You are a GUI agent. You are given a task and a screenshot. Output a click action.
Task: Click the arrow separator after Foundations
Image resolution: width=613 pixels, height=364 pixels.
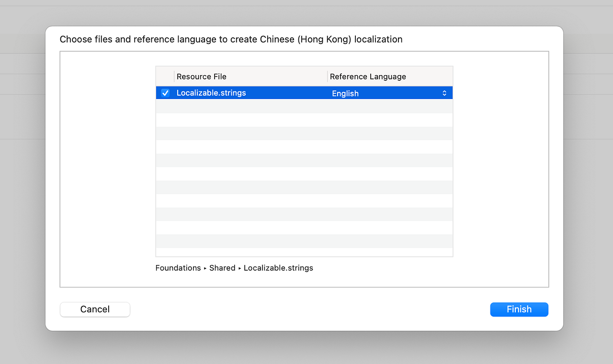[204, 268]
